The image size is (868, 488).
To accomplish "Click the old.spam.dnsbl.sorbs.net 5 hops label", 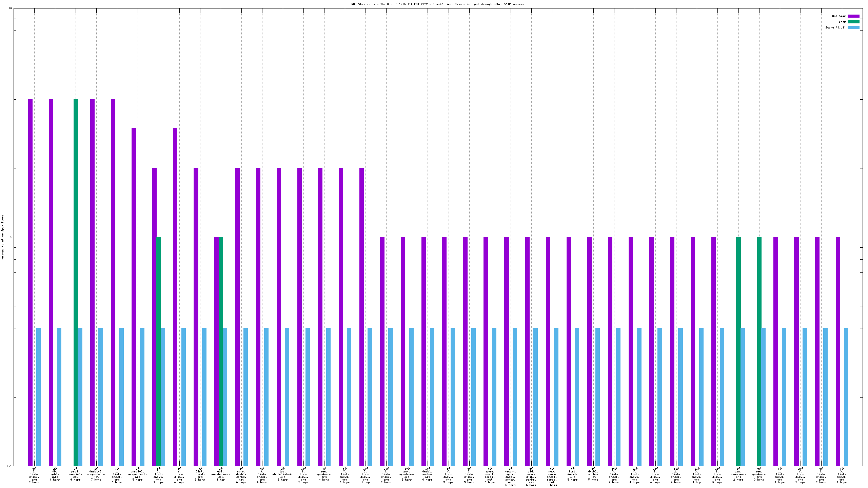I will (x=531, y=477).
